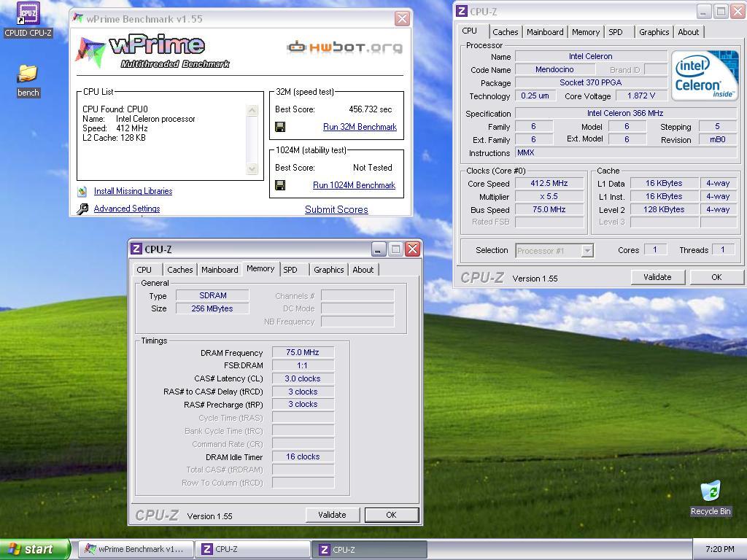Image resolution: width=747 pixels, height=560 pixels.
Task: Select wPrime Benchmark taskbar button
Action: point(136,549)
